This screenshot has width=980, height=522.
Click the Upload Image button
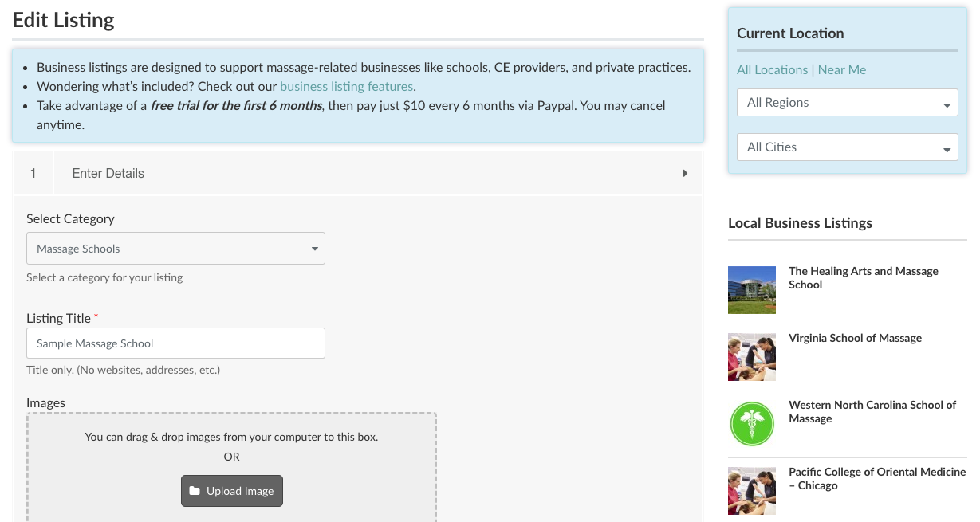pyautogui.click(x=231, y=491)
